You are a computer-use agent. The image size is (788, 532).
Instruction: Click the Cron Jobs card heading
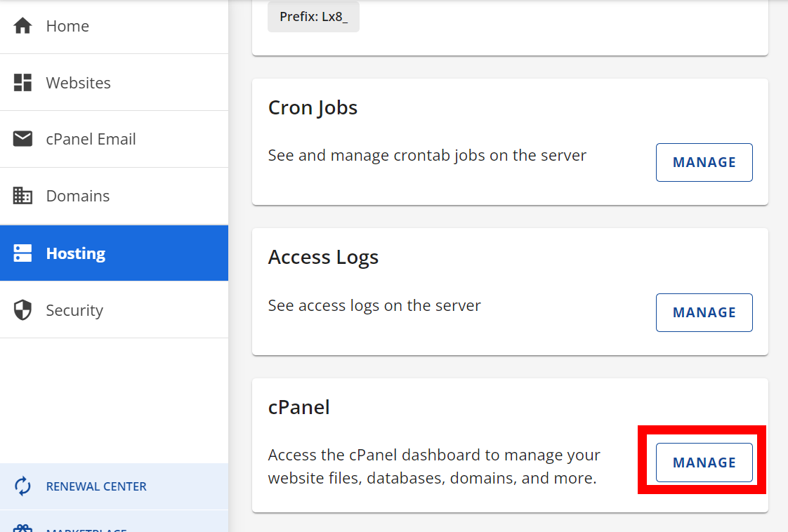point(313,107)
